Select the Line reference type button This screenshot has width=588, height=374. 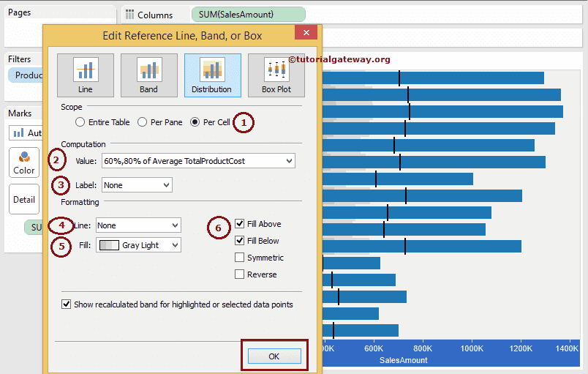coord(86,75)
